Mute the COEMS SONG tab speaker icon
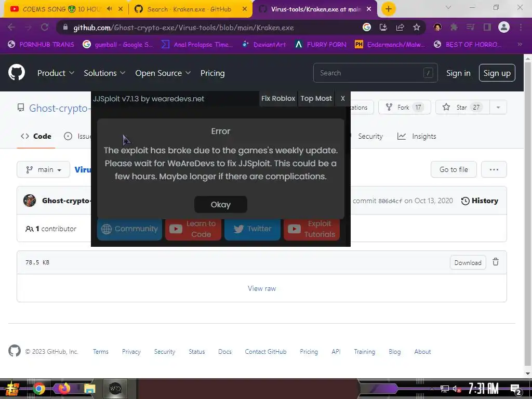This screenshot has height=399, width=532. coord(109,9)
